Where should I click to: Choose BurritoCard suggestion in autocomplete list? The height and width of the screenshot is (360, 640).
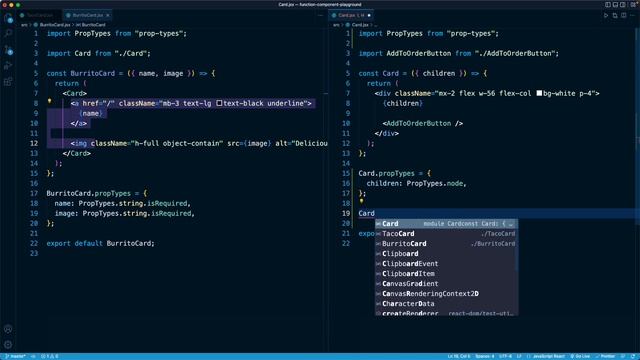446,244
